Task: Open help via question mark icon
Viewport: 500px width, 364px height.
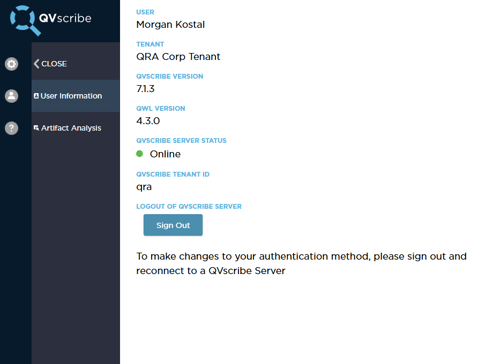Action: [x=11, y=128]
